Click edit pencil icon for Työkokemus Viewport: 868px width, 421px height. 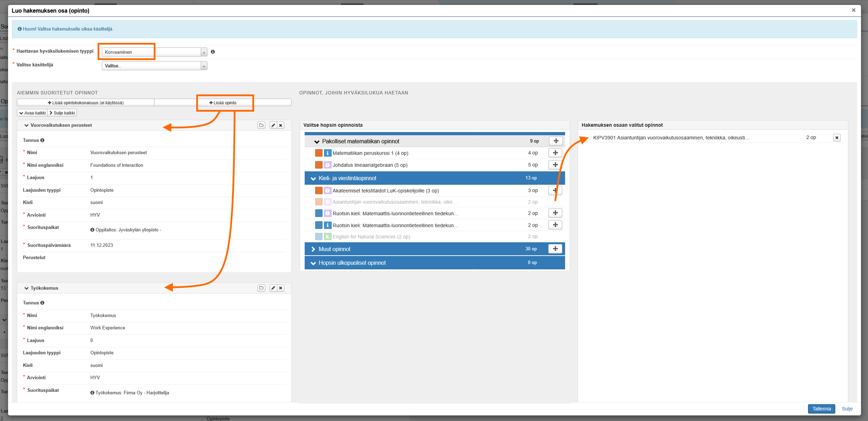273,288
